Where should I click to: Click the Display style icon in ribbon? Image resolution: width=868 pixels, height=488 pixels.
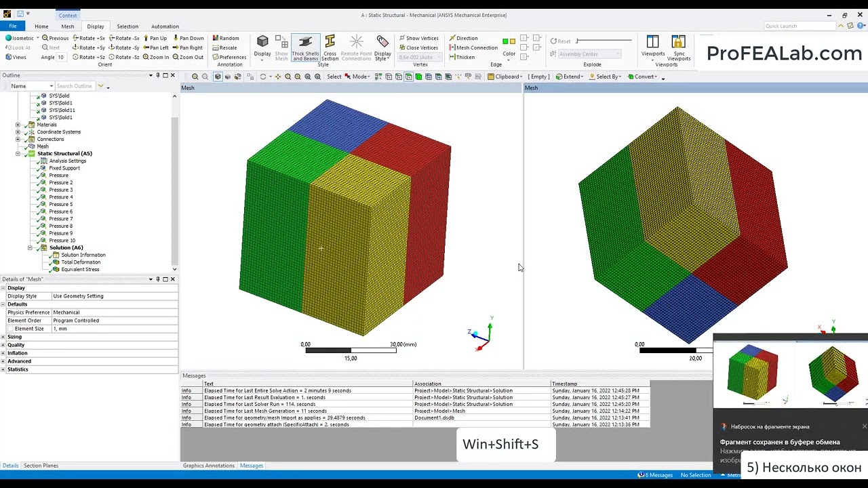tap(382, 48)
